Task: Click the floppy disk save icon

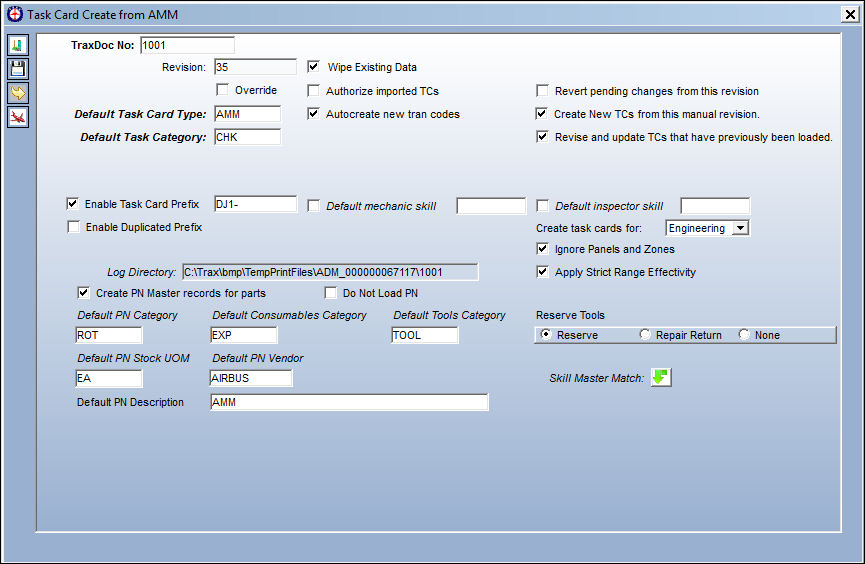Action: [18, 69]
